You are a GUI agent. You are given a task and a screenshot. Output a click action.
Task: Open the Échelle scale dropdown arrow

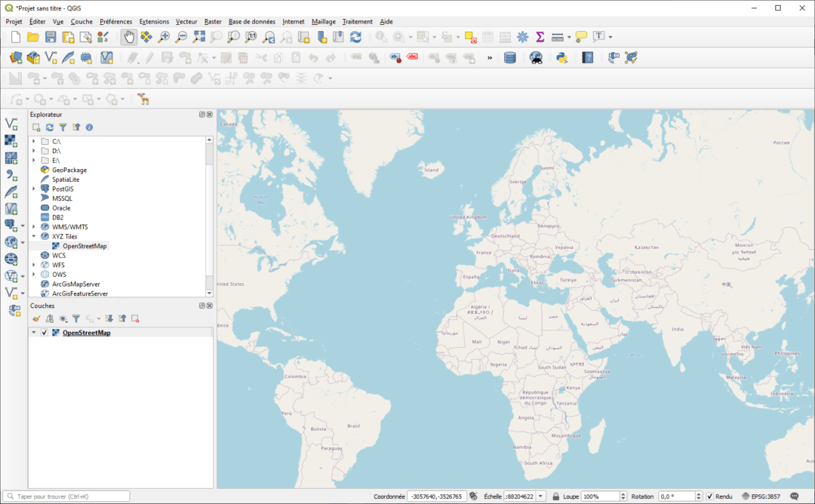coord(541,496)
